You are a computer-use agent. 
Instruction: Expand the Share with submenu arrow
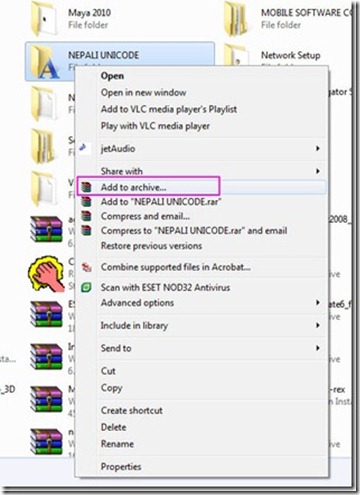tap(318, 171)
